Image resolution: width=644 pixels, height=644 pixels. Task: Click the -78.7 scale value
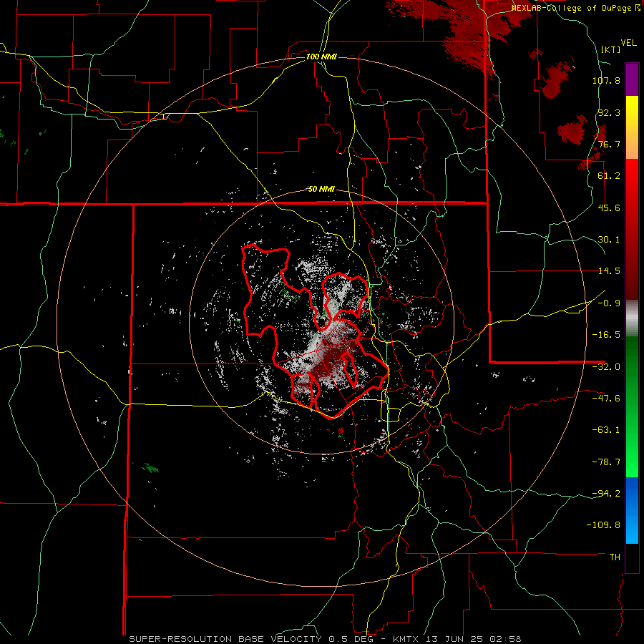606,462
